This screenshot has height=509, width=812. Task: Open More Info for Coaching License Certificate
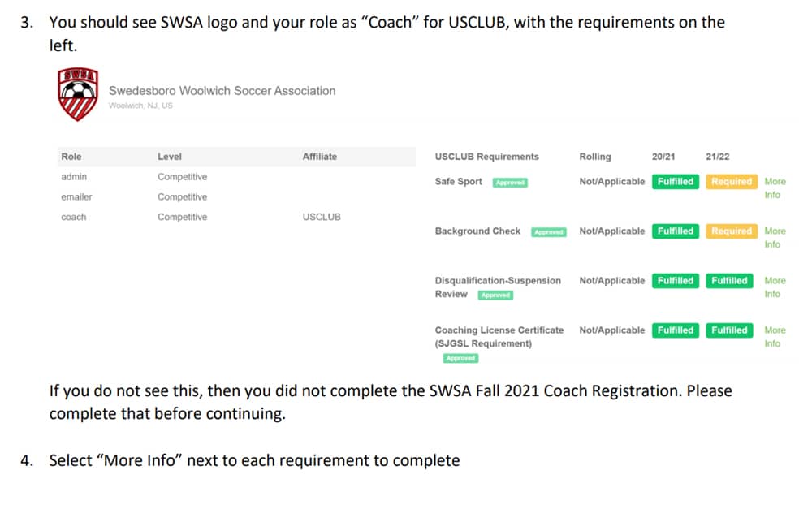point(775,337)
